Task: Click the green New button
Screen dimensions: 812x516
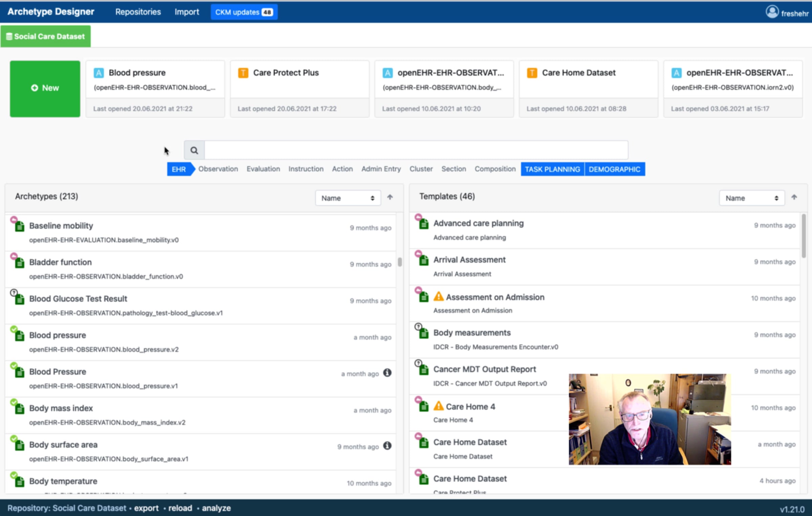Action: [x=45, y=89]
